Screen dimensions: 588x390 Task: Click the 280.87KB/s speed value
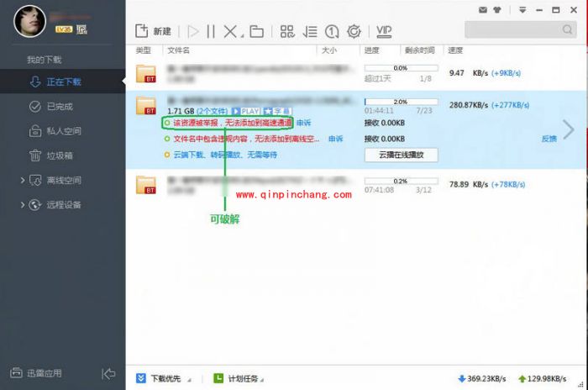pos(469,105)
